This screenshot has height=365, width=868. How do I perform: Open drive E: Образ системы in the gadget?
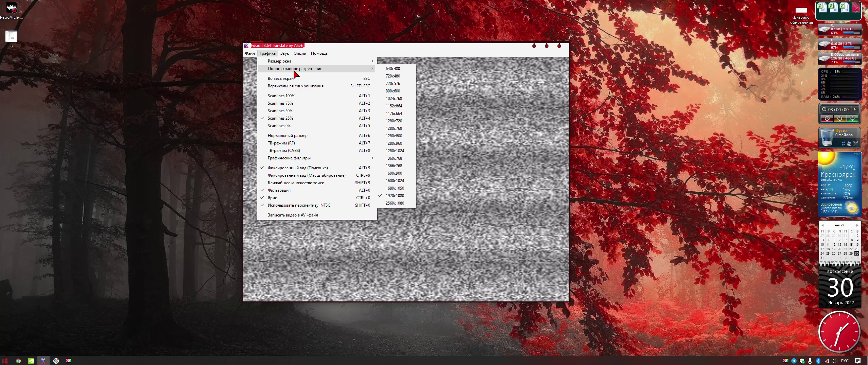(839, 58)
